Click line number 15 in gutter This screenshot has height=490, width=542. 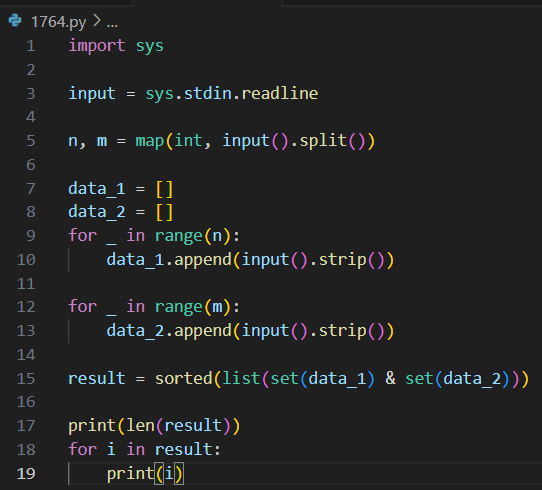pyautogui.click(x=26, y=379)
